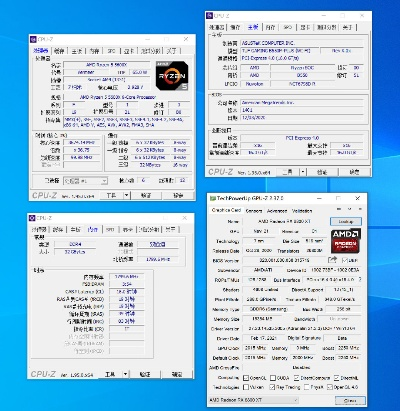
Task: Click validate button in CPU-Z processor window
Action: (x=146, y=195)
